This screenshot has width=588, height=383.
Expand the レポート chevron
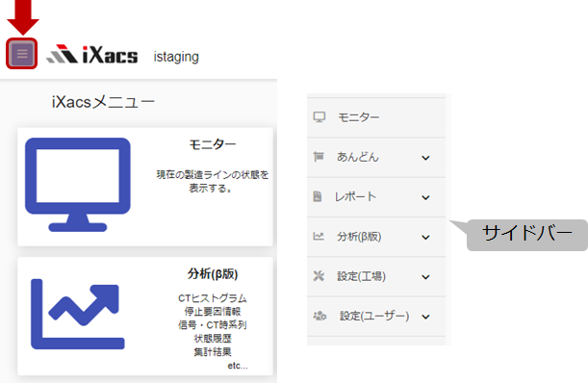pyautogui.click(x=425, y=197)
